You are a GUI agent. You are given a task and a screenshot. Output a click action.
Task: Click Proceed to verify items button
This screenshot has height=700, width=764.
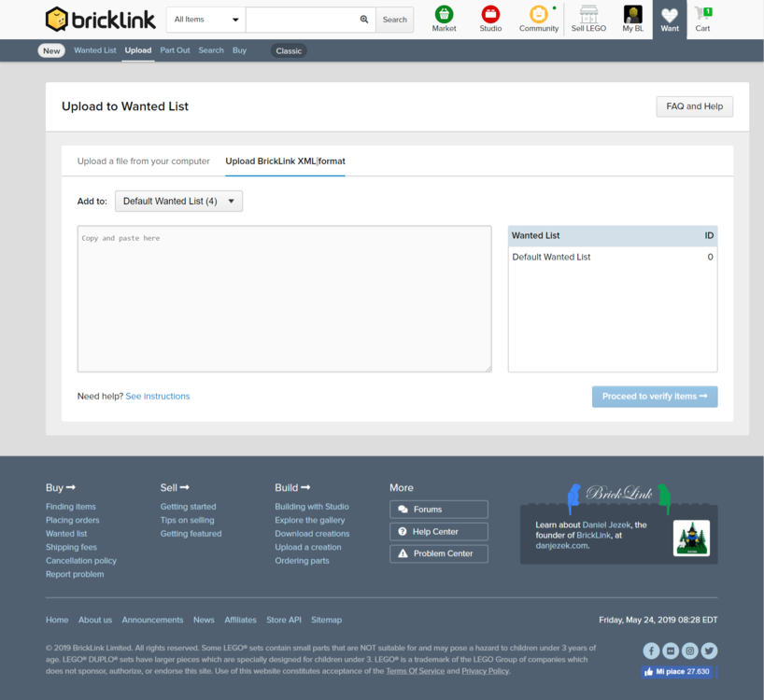[655, 397]
